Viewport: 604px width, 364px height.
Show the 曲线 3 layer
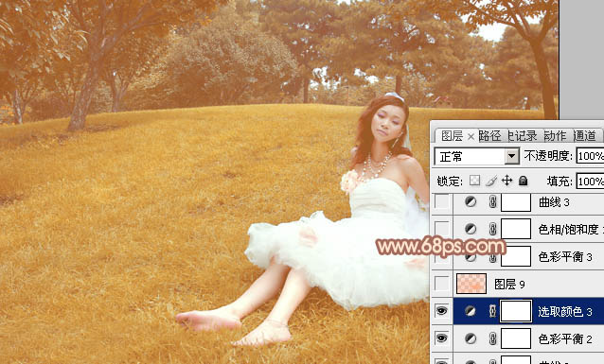pyautogui.click(x=441, y=201)
